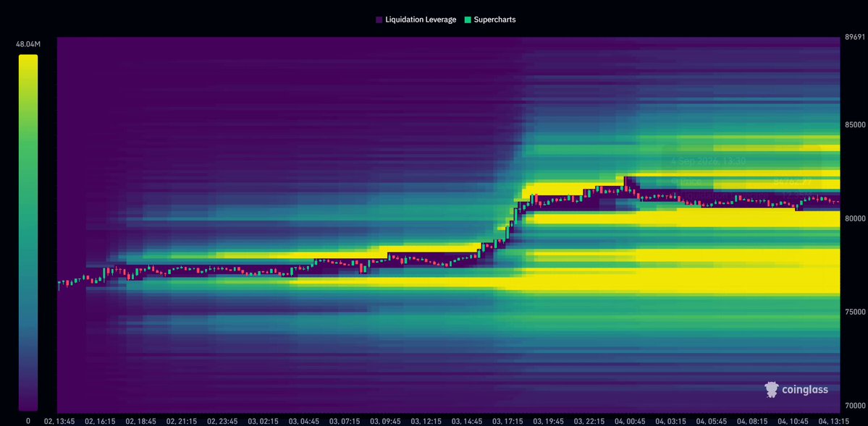Screen dimensions: 868x426
Task: Select the 03, 17:15 time axis label
Action: point(505,421)
